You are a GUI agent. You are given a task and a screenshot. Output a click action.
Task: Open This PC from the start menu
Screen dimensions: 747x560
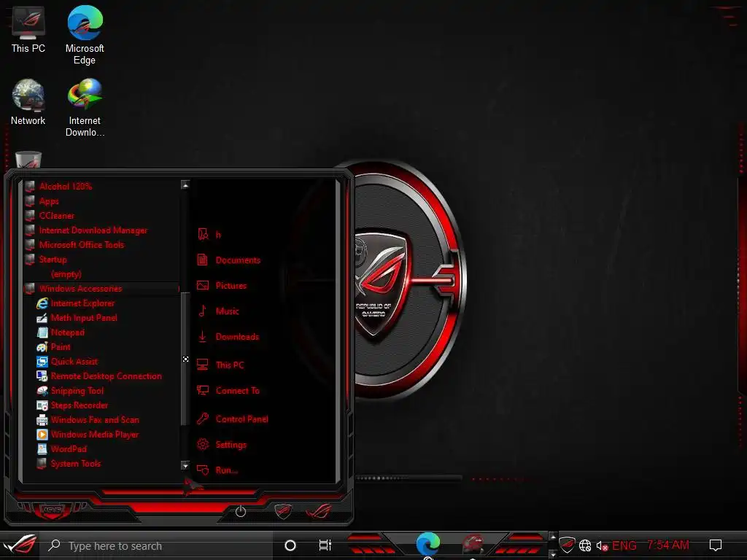(220, 365)
